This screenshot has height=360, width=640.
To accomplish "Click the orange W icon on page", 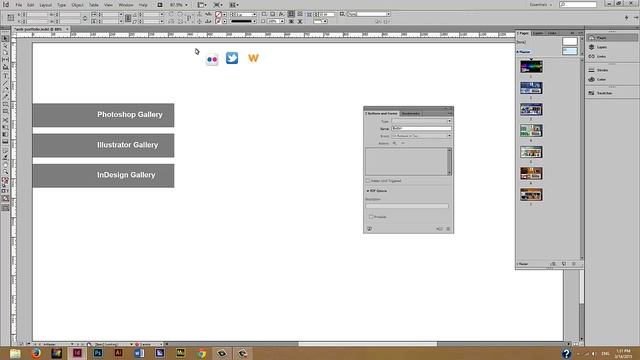I will click(253, 58).
